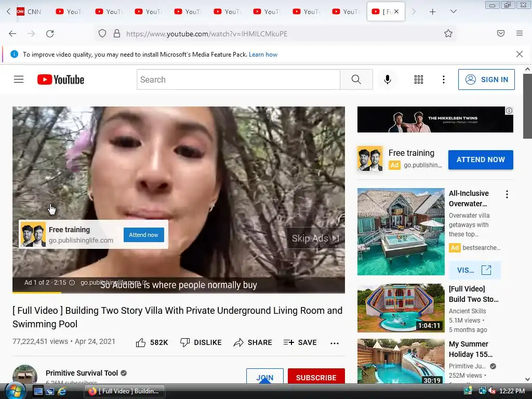Open options menu for Overwater ad
Image resolution: width=532 pixels, height=399 pixels.
(x=507, y=194)
